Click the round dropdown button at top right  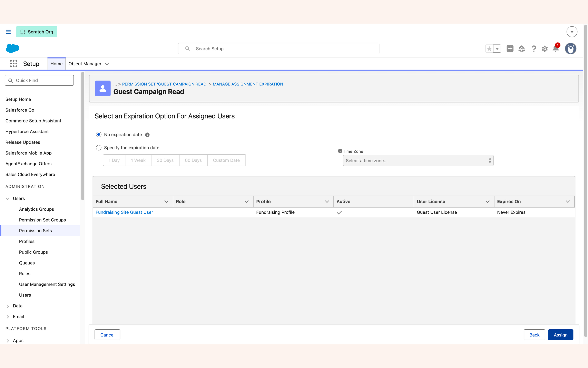[572, 32]
